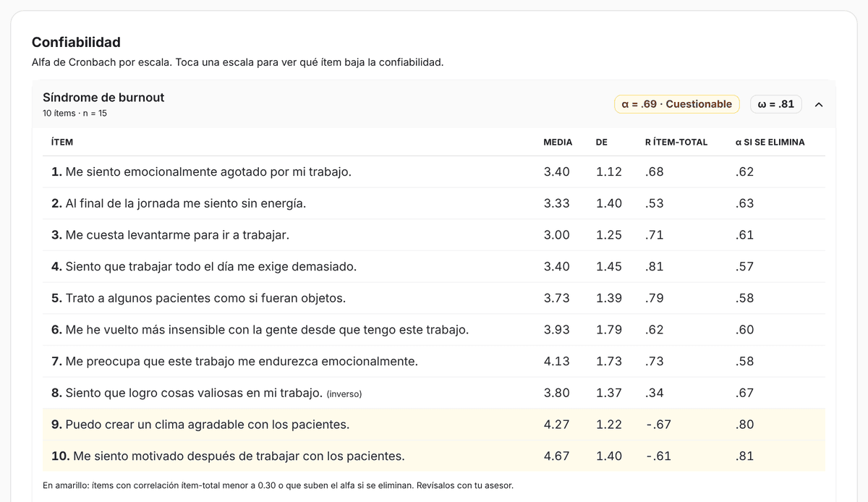Click the item-total correlation .71 of item 3
Viewport: 868px width, 502px height.
click(x=654, y=235)
